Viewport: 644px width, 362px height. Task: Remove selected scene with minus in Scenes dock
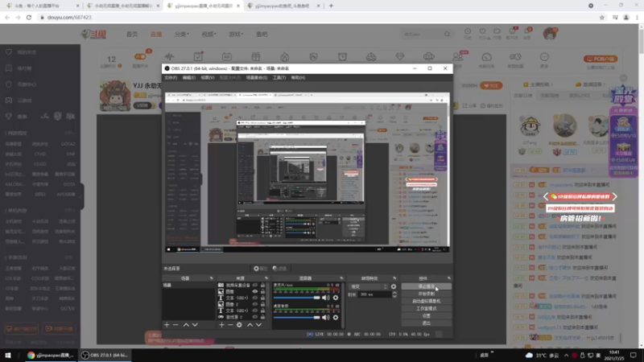tap(175, 325)
